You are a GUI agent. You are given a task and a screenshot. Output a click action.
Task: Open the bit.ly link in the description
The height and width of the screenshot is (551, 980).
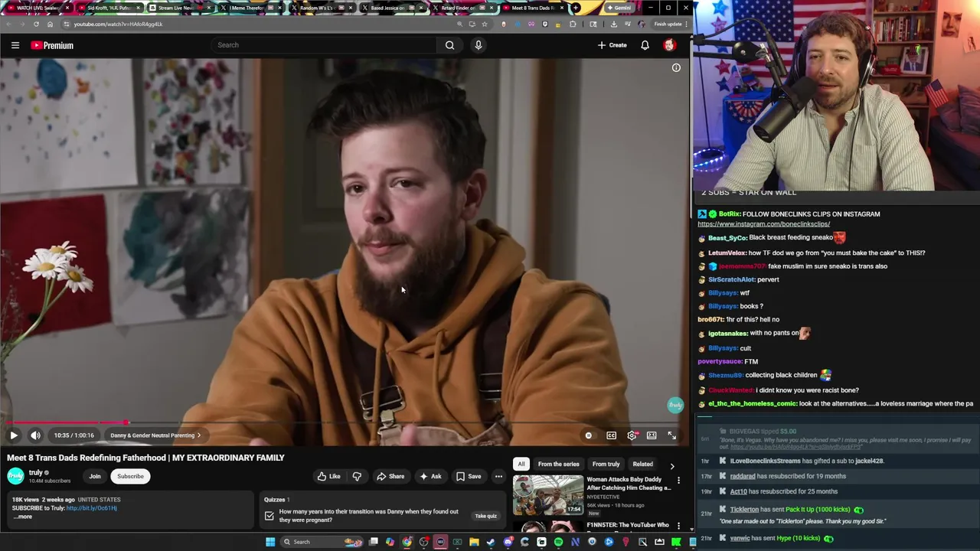click(92, 508)
